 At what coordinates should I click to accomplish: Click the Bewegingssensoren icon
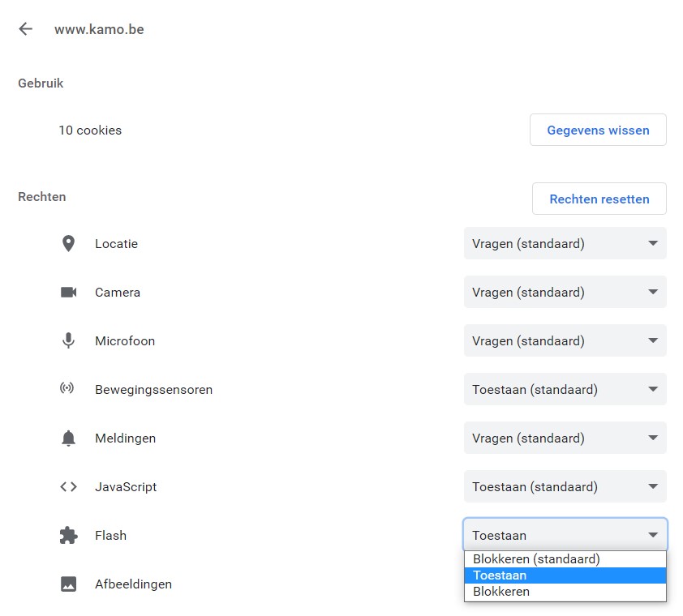67,387
